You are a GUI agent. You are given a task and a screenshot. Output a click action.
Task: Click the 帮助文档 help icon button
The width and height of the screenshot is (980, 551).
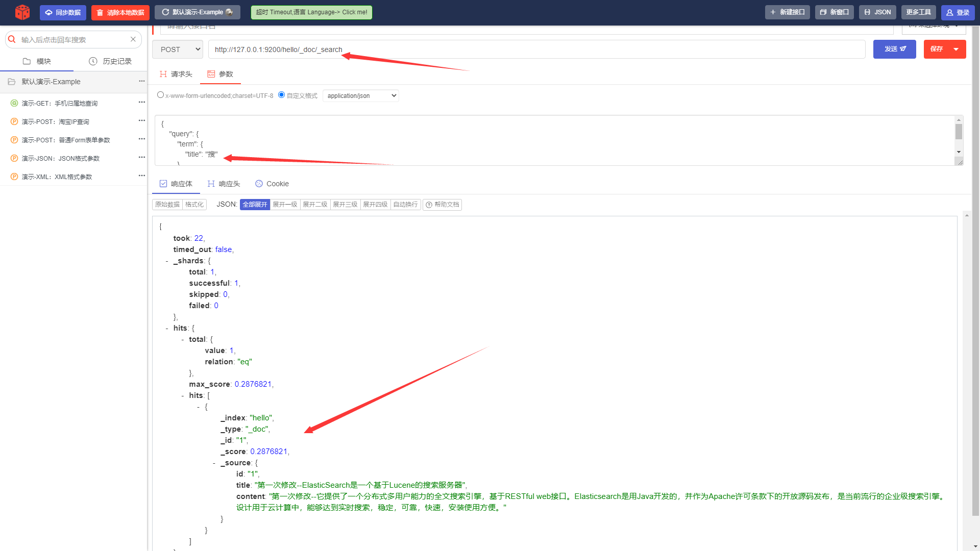[x=443, y=205]
